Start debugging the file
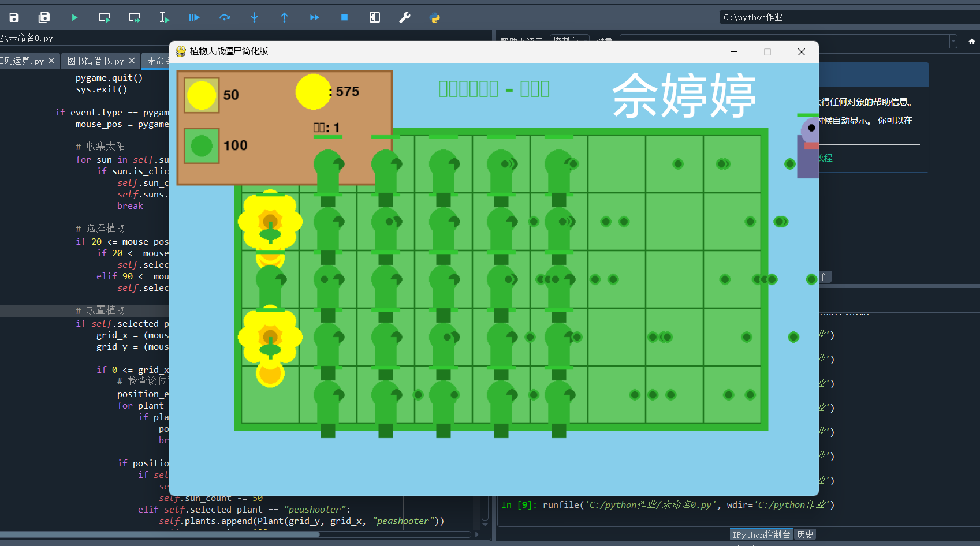The image size is (980, 546). tap(194, 17)
